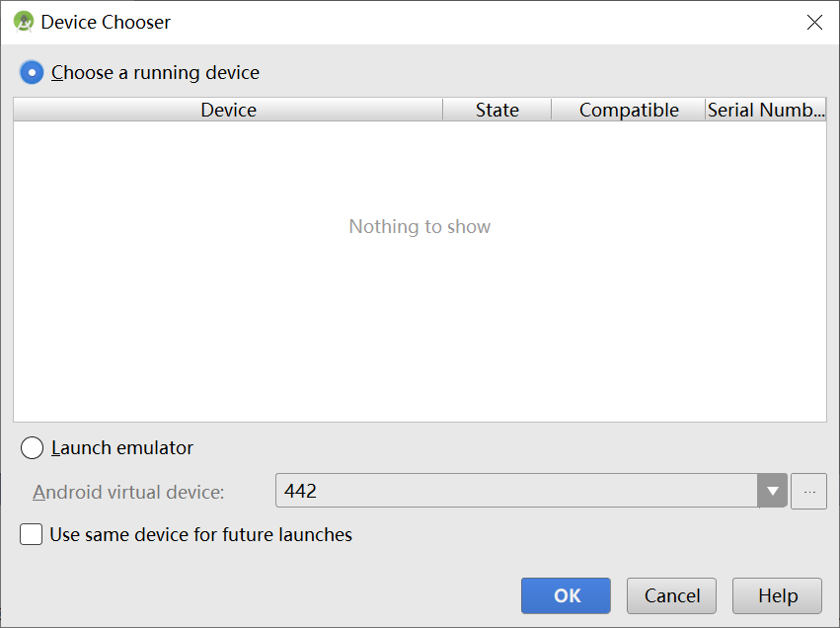This screenshot has width=840, height=628.
Task: Close the Device Chooser with the X
Action: [814, 22]
